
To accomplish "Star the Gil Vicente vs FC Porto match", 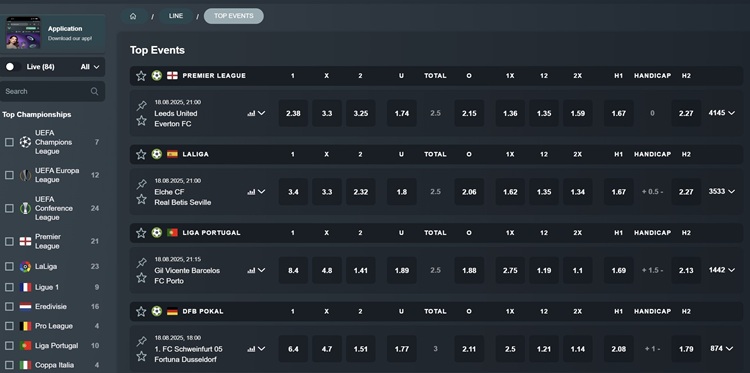I will click(x=141, y=277).
